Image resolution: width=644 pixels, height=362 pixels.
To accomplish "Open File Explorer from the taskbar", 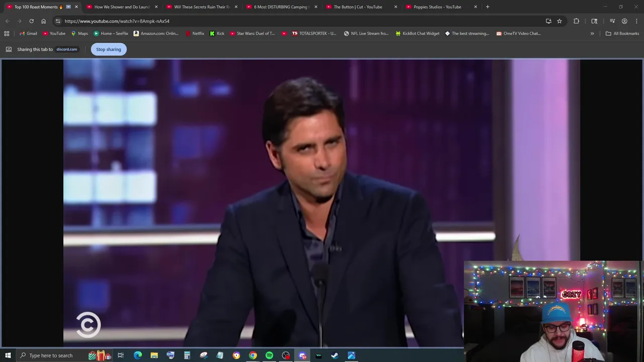I will click(154, 355).
